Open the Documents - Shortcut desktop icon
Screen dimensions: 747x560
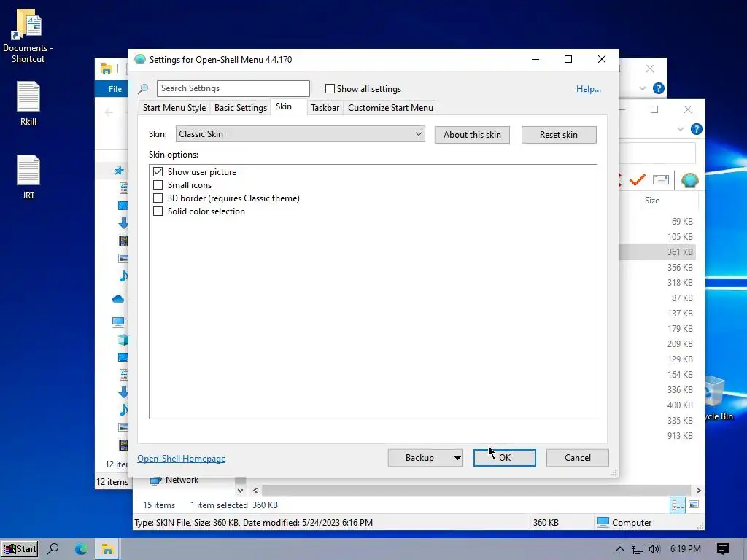28,36
